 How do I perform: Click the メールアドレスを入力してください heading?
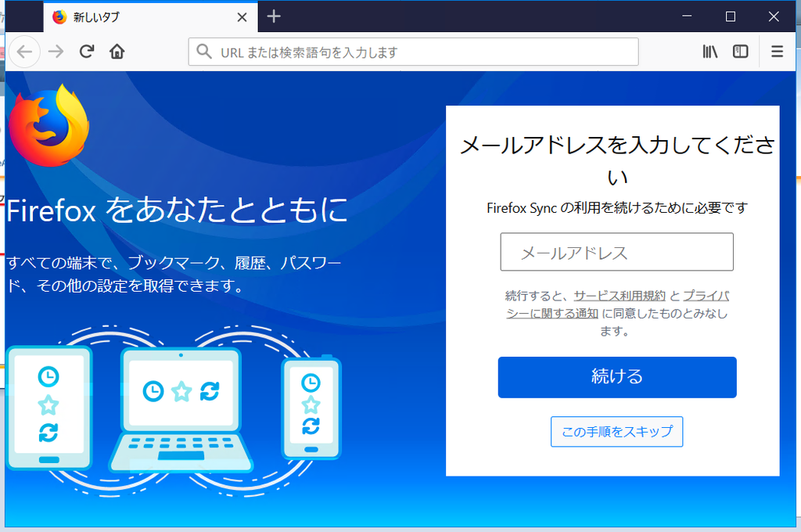point(617,160)
